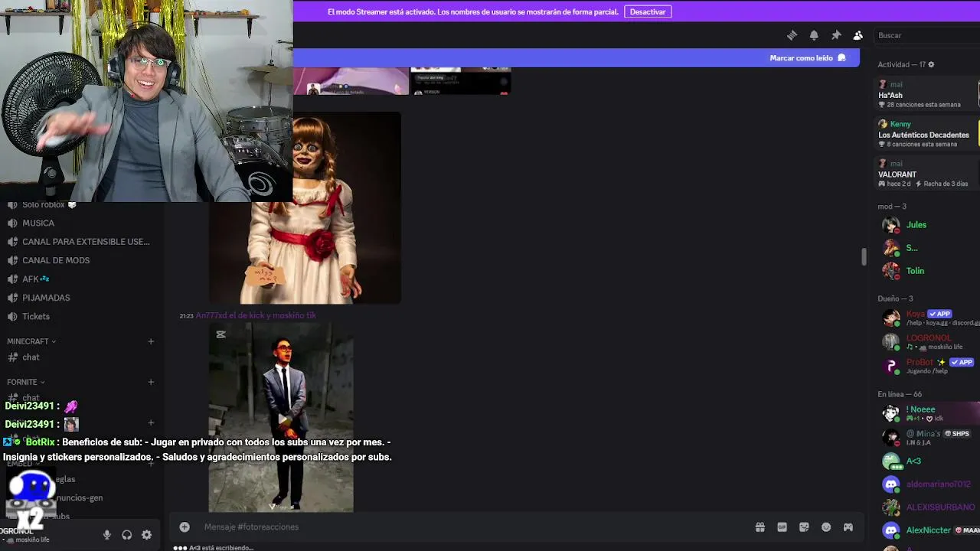Open the mod — 3 role header

(x=892, y=207)
